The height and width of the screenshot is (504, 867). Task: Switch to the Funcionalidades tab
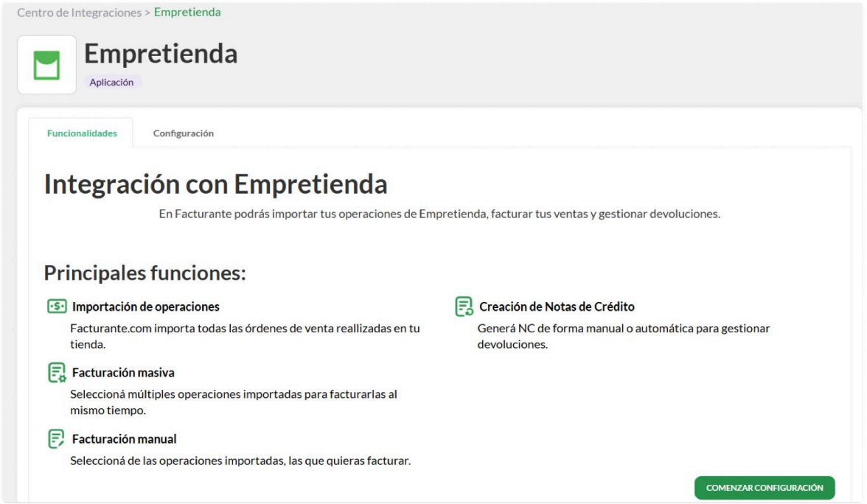82,133
